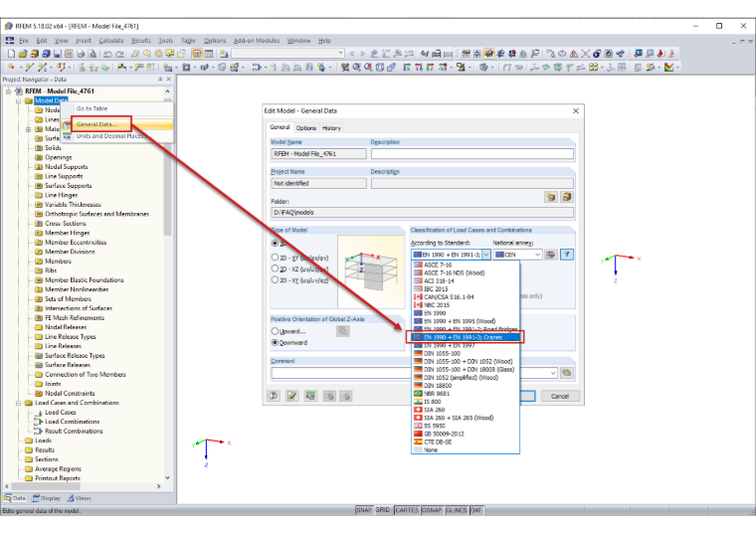The width and height of the screenshot is (756, 533).
Task: Open the According to Standard dropdown
Action: 486,255
